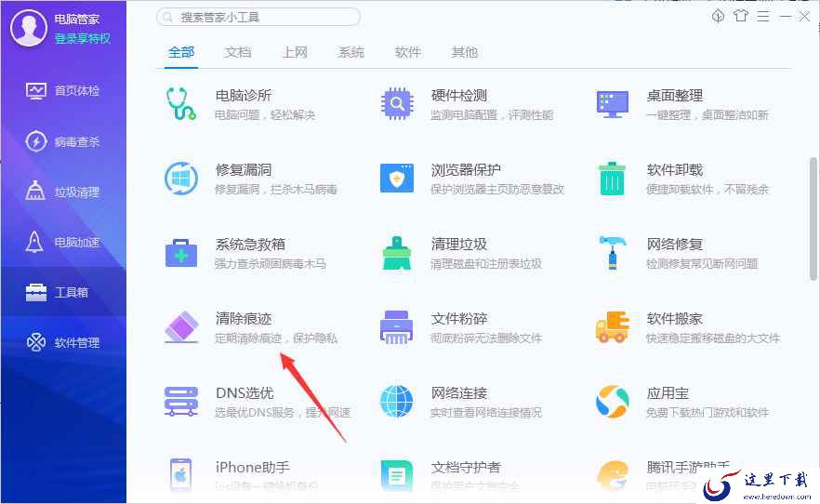The width and height of the screenshot is (820, 504).
Task: Click the 网络连接 title text
Action: coord(459,392)
